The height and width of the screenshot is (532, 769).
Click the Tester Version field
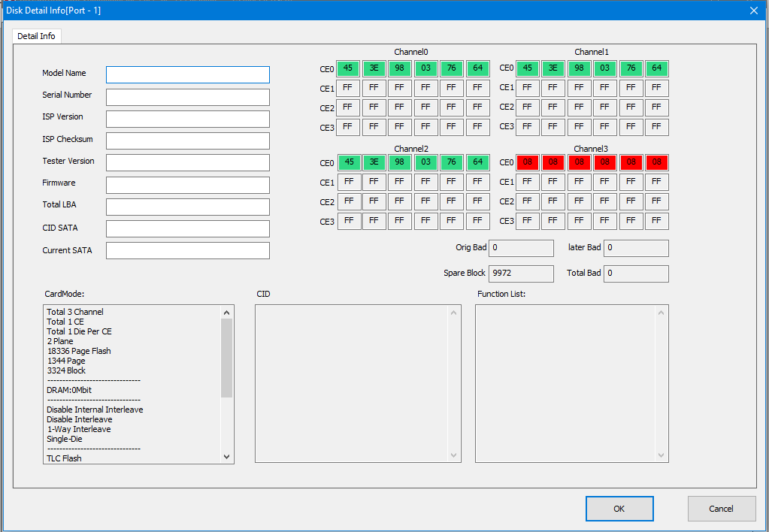pyautogui.click(x=188, y=163)
